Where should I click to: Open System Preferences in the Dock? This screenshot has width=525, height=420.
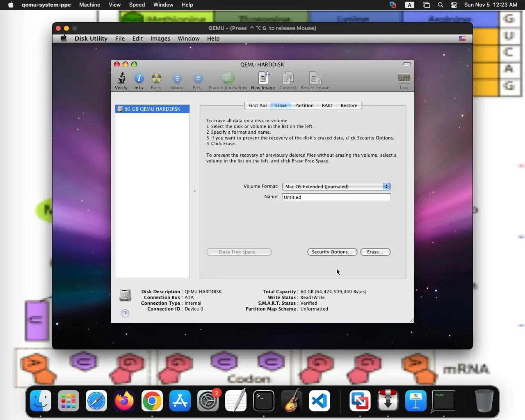(208, 400)
